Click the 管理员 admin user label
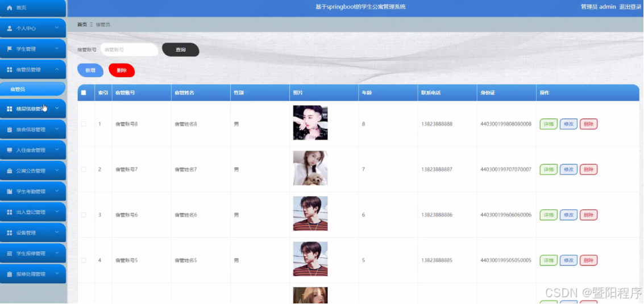The width and height of the screenshot is (644, 304). pos(598,7)
